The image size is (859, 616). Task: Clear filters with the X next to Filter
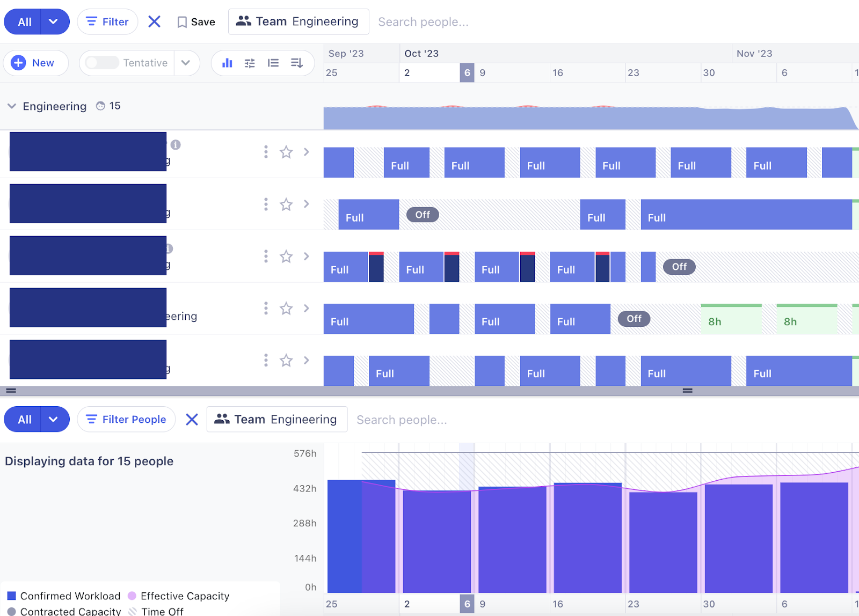pos(154,21)
